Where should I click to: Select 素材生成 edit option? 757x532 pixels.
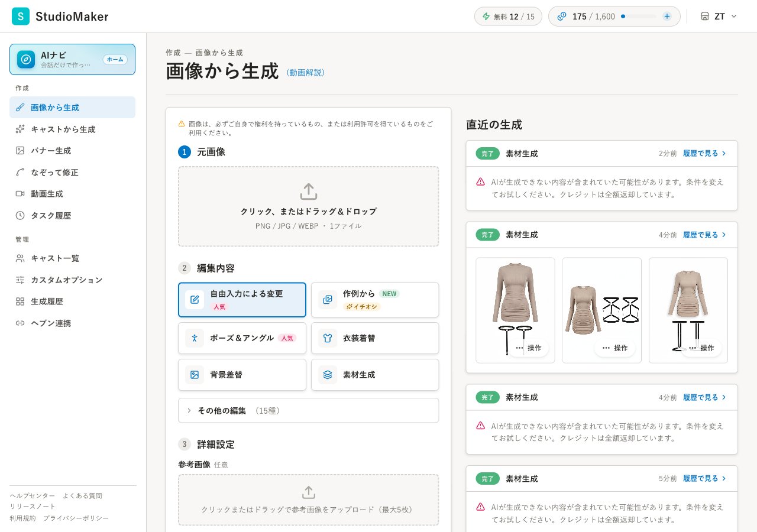tap(375, 375)
